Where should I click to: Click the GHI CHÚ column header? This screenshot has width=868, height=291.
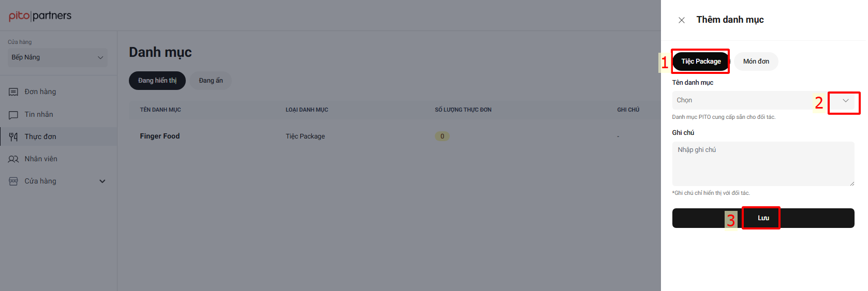628,110
